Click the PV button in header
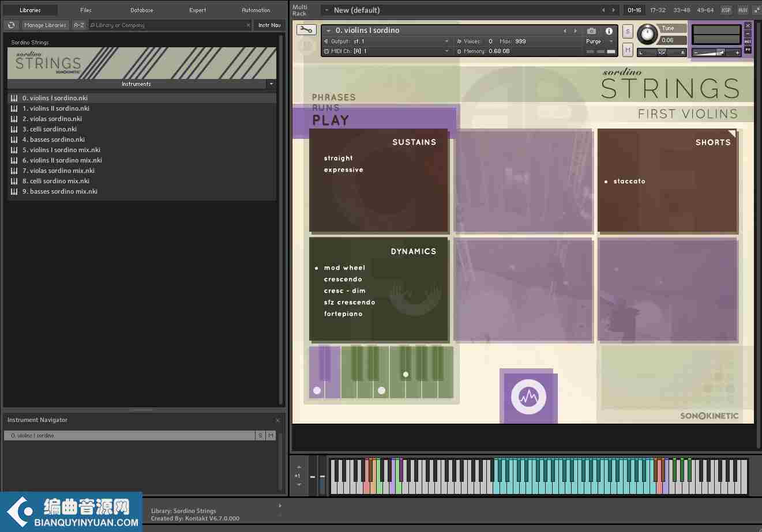762x532 pixels. pos(748,50)
